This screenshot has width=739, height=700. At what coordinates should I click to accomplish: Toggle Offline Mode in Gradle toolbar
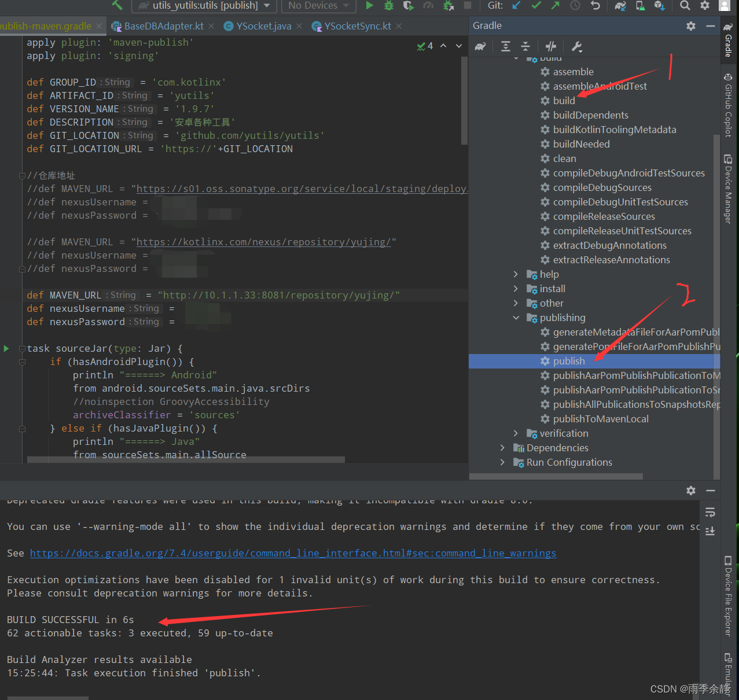(x=551, y=46)
